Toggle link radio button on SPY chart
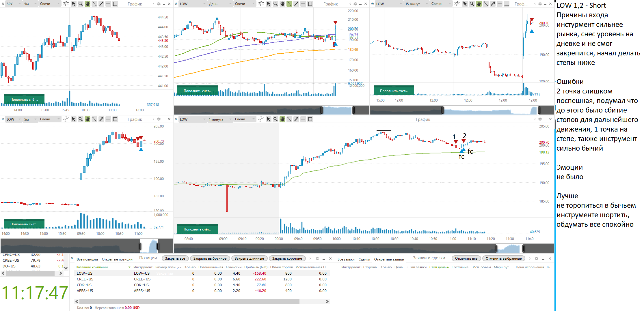The height and width of the screenshot is (311, 644). pos(3,4)
